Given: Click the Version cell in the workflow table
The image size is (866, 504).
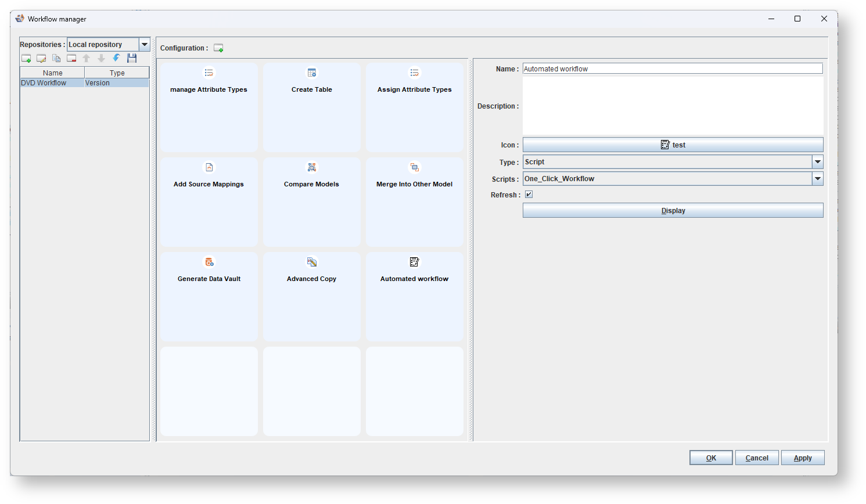Looking at the screenshot, I should pyautogui.click(x=117, y=83).
